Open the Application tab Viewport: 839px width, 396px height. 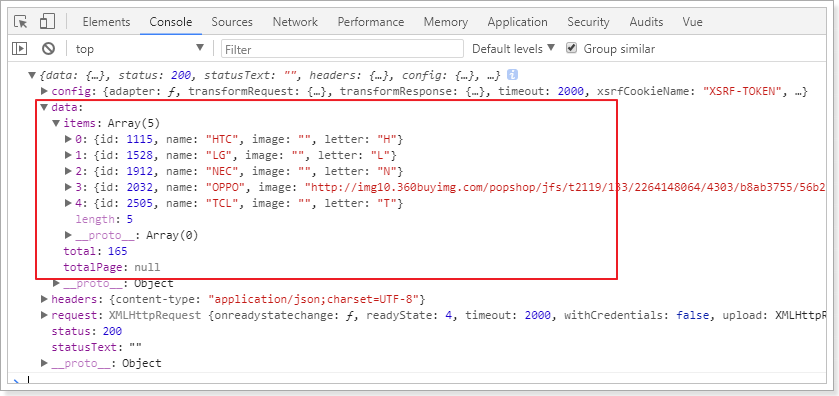coord(517,22)
